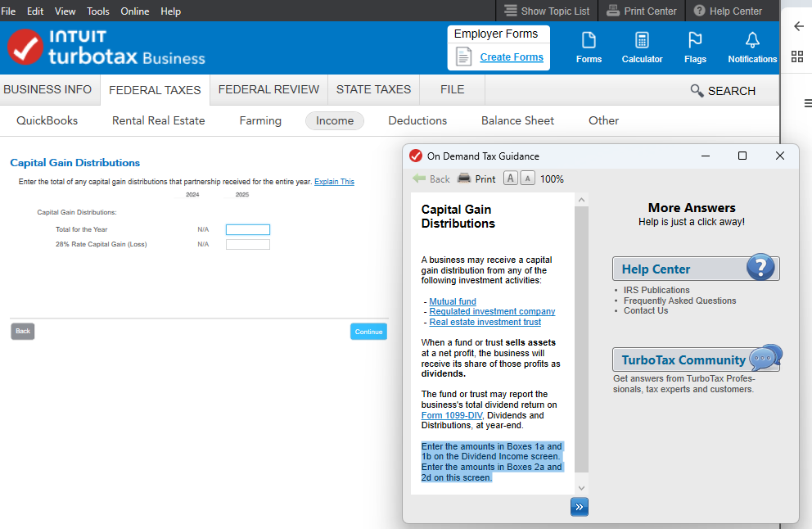
Task: Increase font size with large A button
Action: point(511,179)
